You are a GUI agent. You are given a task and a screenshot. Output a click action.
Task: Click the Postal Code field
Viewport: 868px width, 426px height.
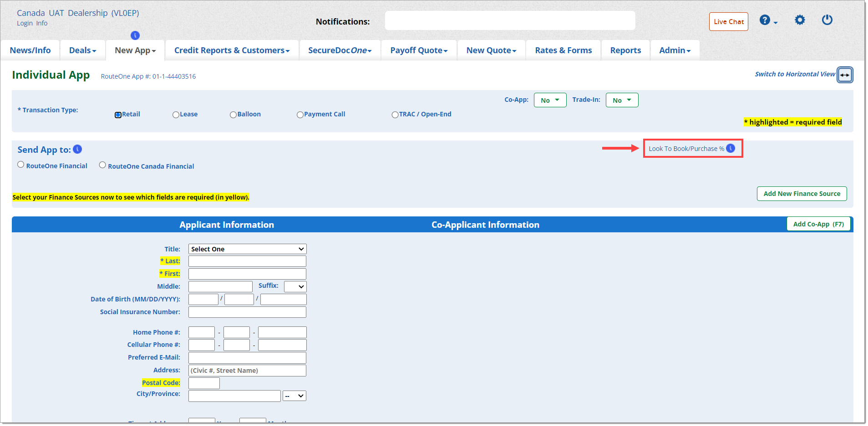point(204,383)
